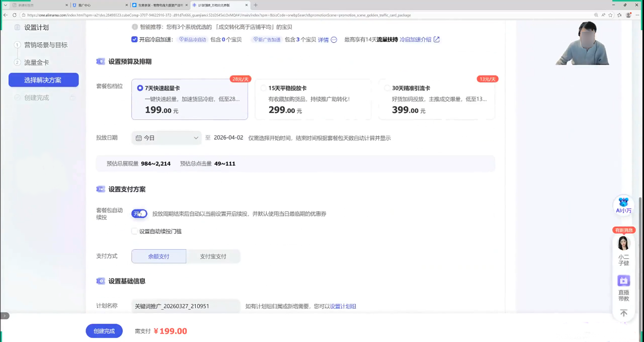644x342 pixels.
Task: Edit the 计划名称 text field
Action: (185, 306)
